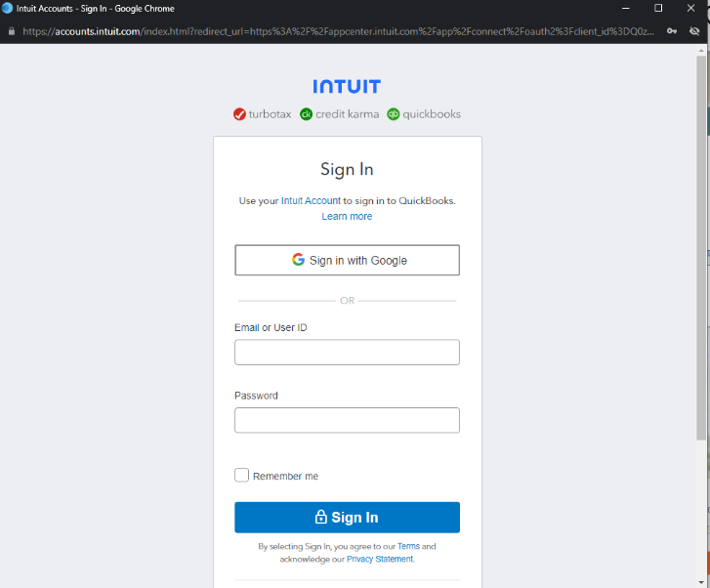Close the Intuit Accounts window
The width and height of the screenshot is (710, 588).
(691, 8)
